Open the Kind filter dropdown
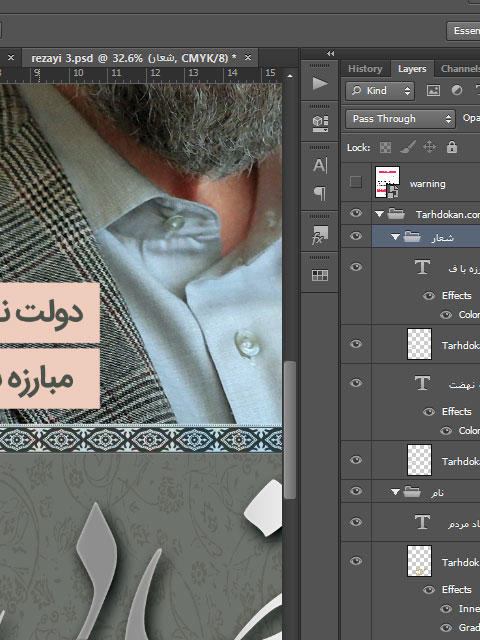 coord(380,91)
